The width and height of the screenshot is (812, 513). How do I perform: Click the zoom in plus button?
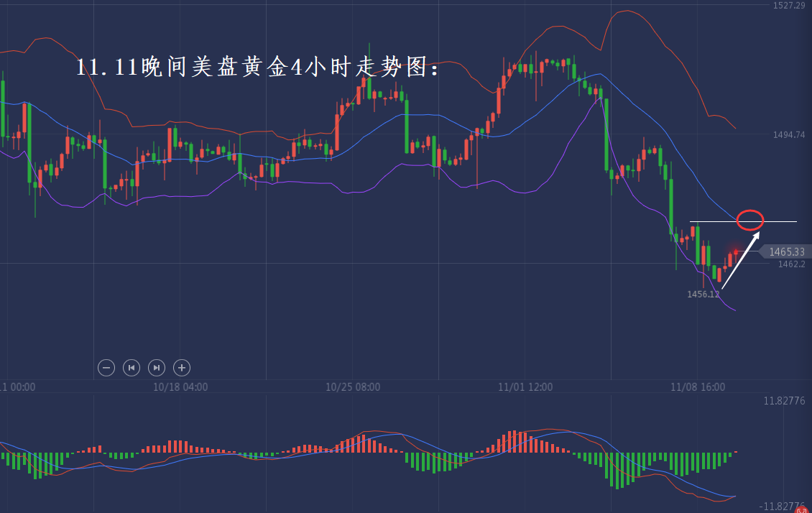coord(182,368)
